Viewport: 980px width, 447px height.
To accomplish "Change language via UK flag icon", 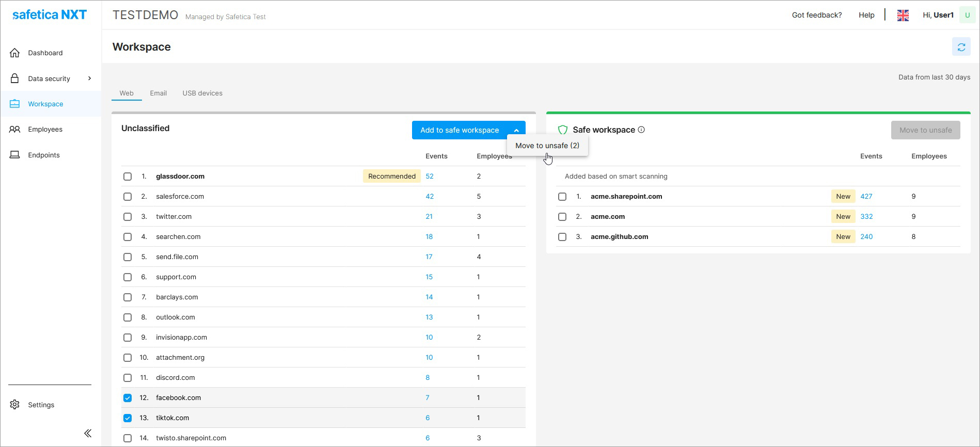I will pos(903,15).
